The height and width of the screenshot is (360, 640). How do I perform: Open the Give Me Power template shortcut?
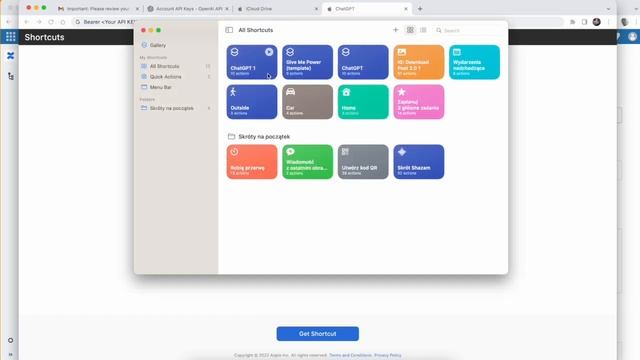(x=307, y=62)
